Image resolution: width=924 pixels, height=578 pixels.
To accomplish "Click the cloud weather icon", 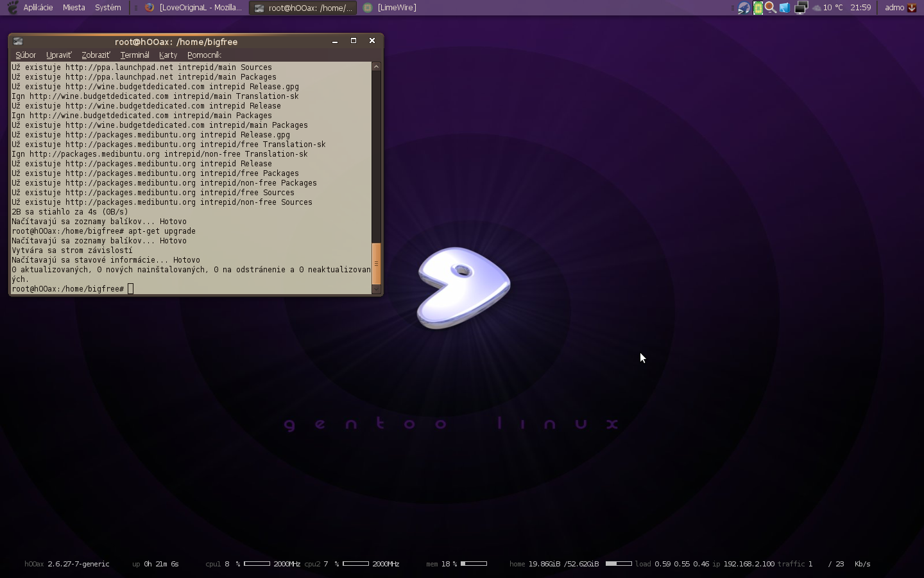I will 816,8.
